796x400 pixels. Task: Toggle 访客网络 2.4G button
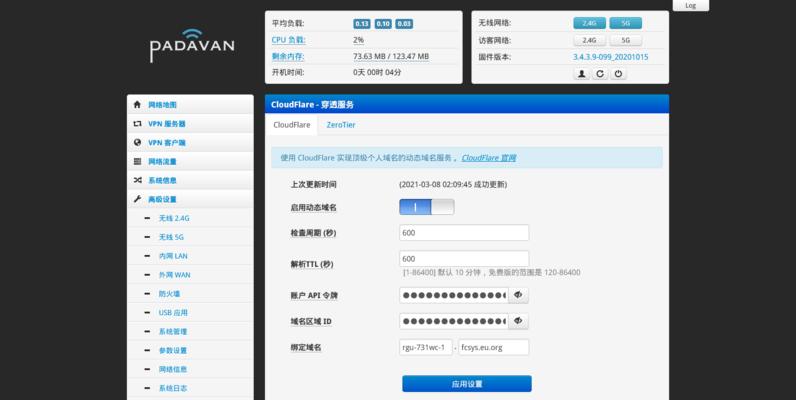tap(589, 40)
